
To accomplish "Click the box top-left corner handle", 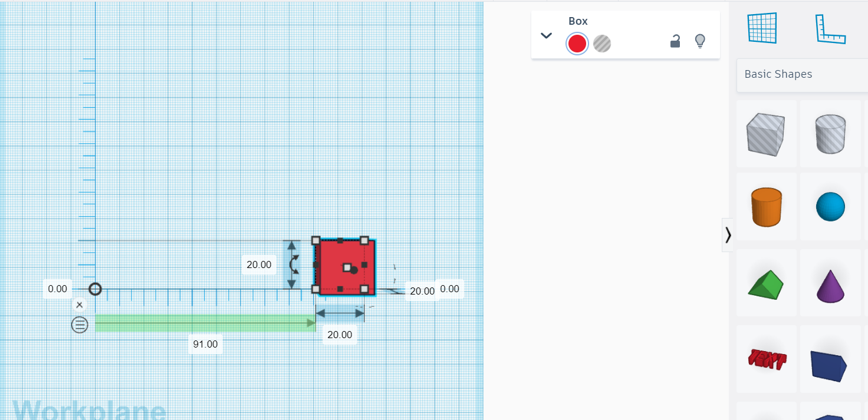I will point(315,240).
